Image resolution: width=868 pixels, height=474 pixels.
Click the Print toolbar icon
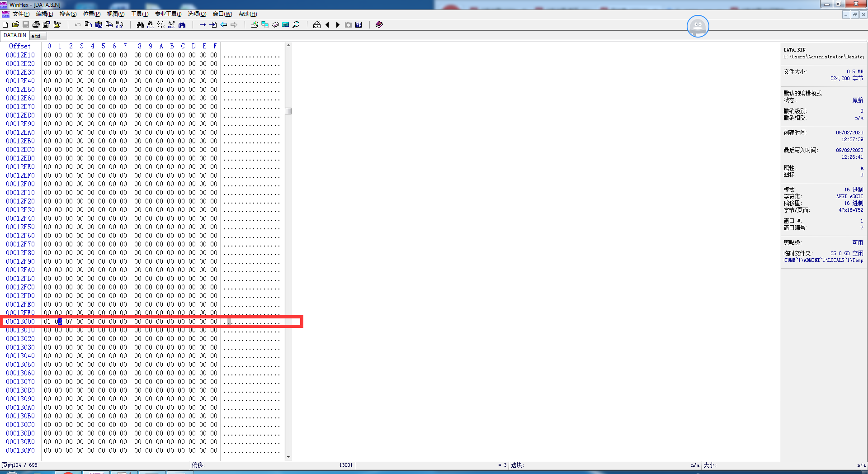pos(36,25)
